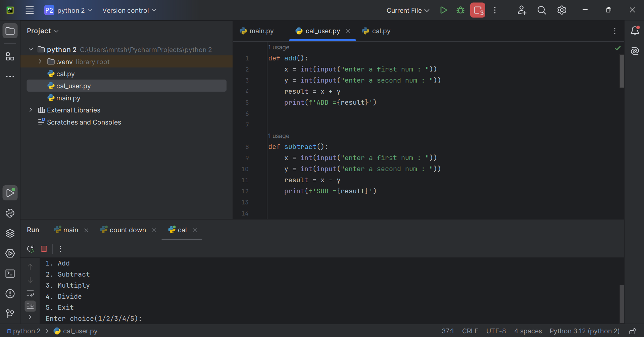Click '1 usage' hint above add function
The image size is (644, 337).
[x=279, y=47]
